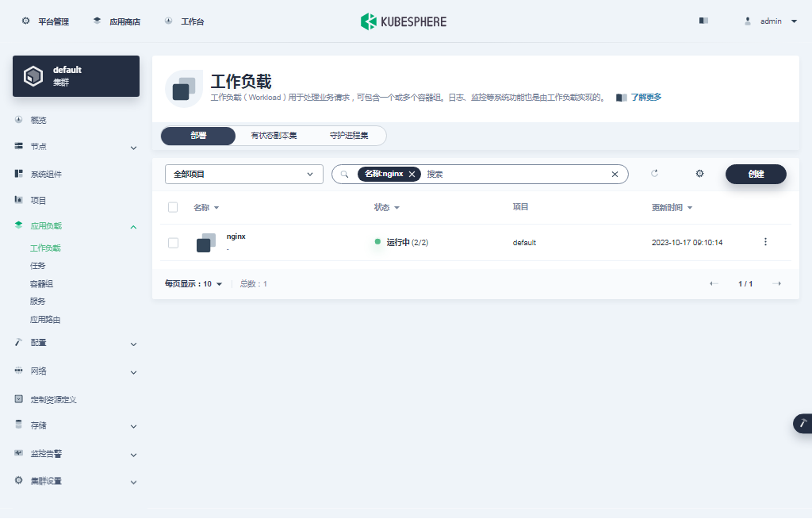This screenshot has width=812, height=519.
Task: Sort by 名称 column
Action: click(206, 207)
